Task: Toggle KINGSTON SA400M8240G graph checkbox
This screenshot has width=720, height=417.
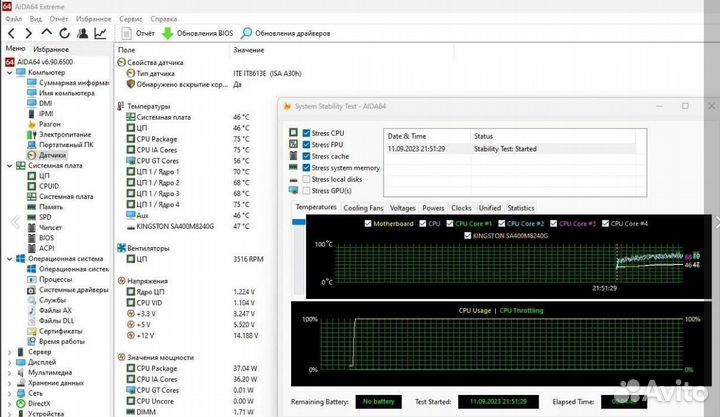Action: tap(467, 236)
